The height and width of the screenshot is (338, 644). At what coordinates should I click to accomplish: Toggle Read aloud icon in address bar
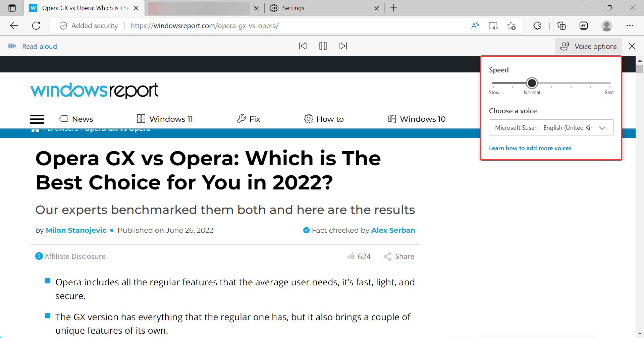point(475,26)
